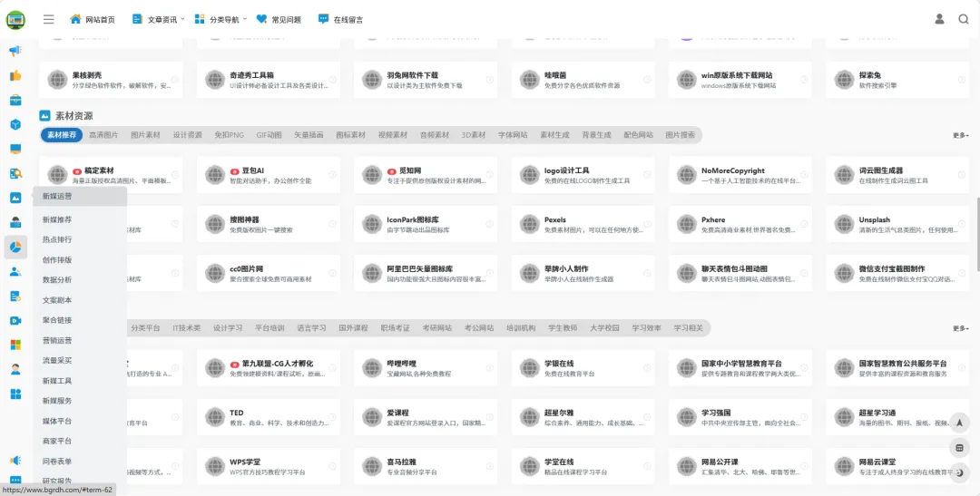Viewport: 980px width, 496px height.
Task: Choose 问卷表单 in the flyout menu
Action: 57,461
